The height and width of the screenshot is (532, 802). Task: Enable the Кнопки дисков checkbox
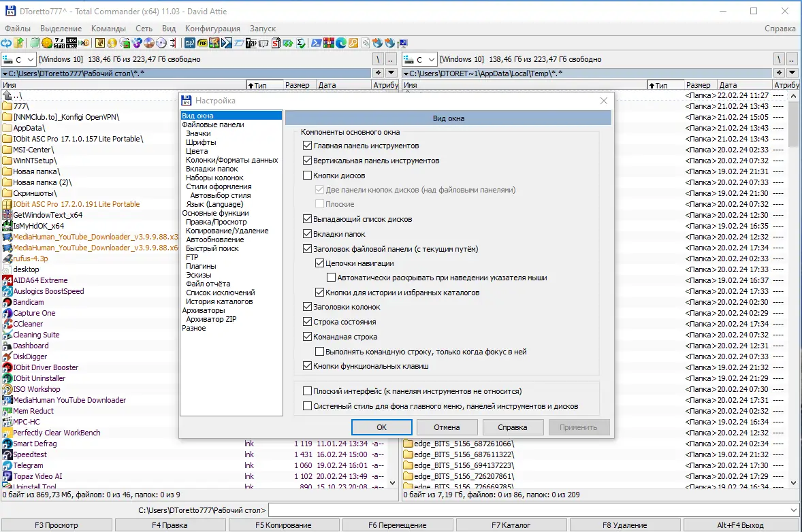pyautogui.click(x=308, y=176)
